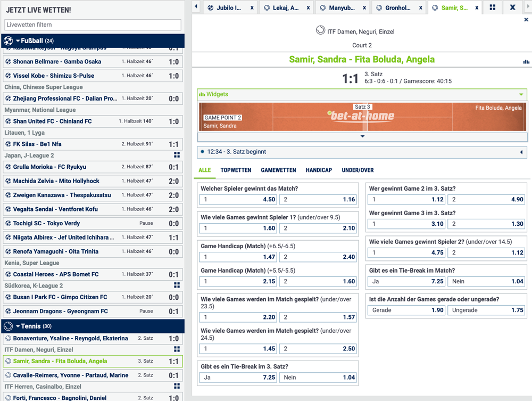Choose Ungerade at odds 1.75
532x401 pixels.
click(486, 310)
